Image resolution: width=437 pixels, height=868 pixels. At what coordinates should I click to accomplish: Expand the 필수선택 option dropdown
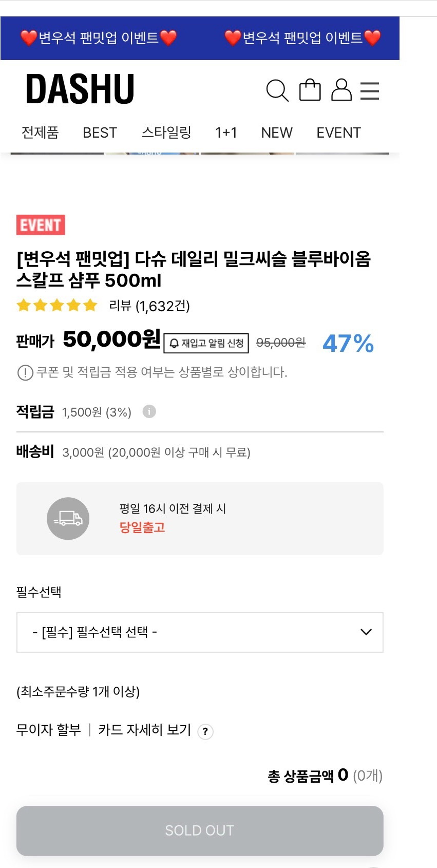click(200, 632)
